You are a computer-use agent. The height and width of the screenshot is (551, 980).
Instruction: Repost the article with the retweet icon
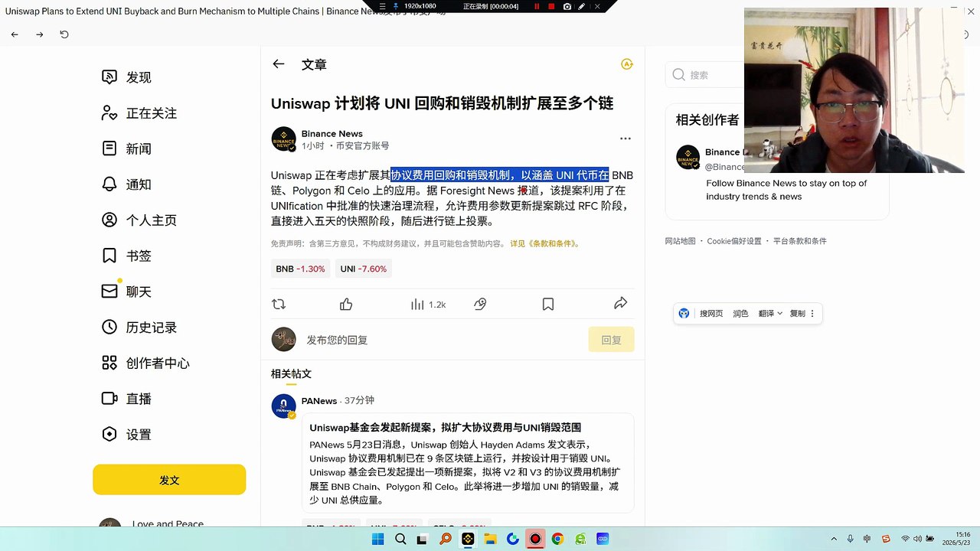[x=279, y=305]
